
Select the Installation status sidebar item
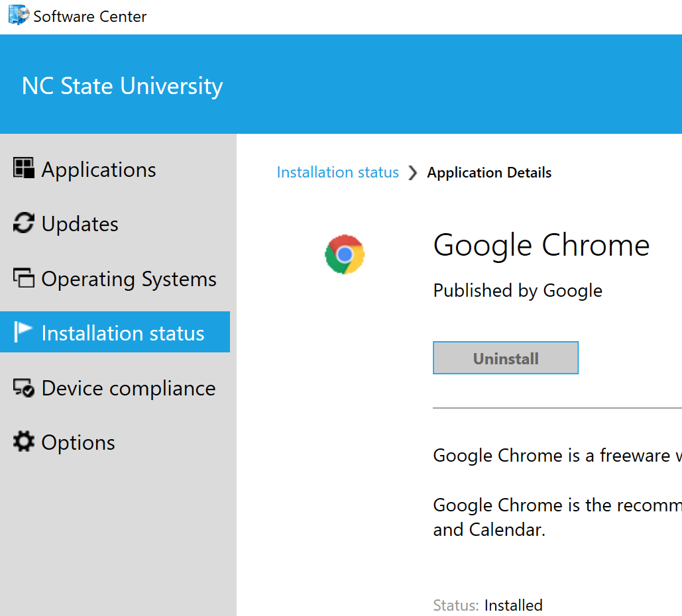(x=115, y=332)
